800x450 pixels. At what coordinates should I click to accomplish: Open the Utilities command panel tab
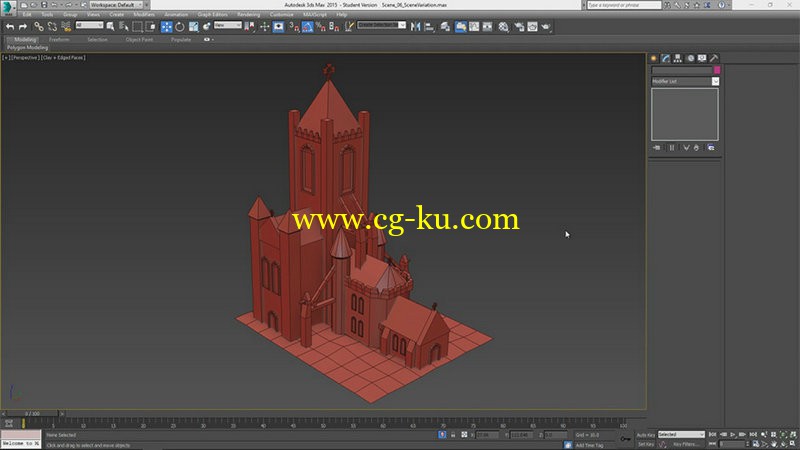714,58
